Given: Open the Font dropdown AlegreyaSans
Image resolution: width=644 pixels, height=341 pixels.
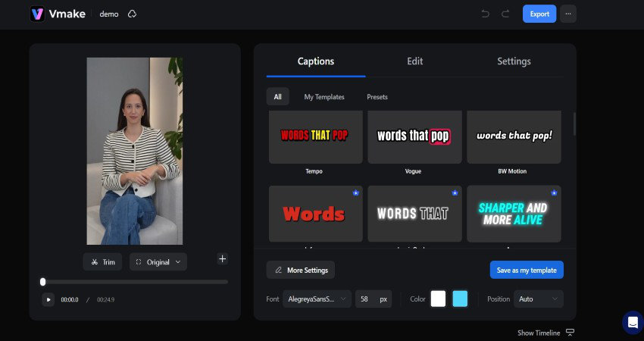Looking at the screenshot, I should [317, 299].
